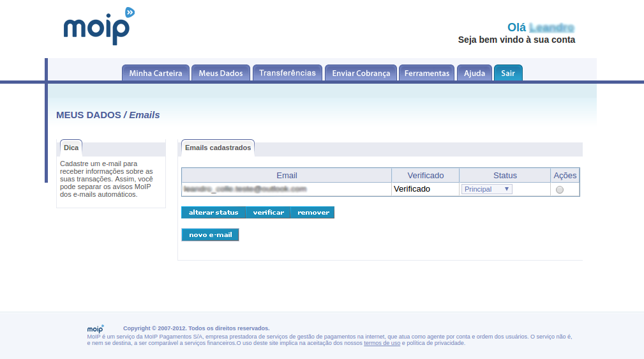Screen dimensions: 644x359
Task: Click the verificar button
Action: point(268,212)
